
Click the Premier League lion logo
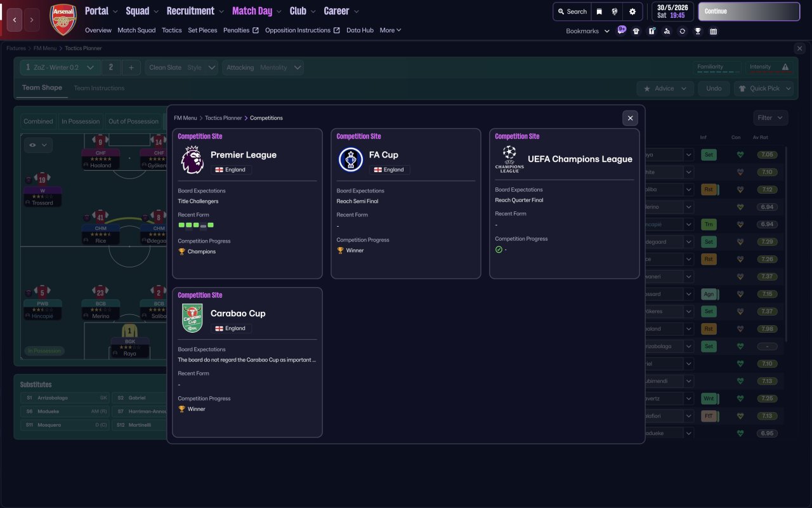click(x=192, y=160)
